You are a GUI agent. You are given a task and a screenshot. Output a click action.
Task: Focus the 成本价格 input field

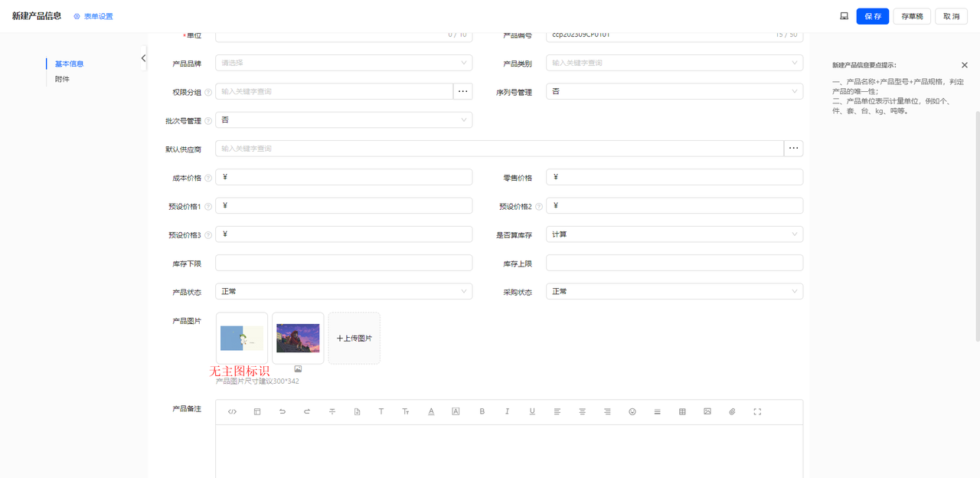344,177
